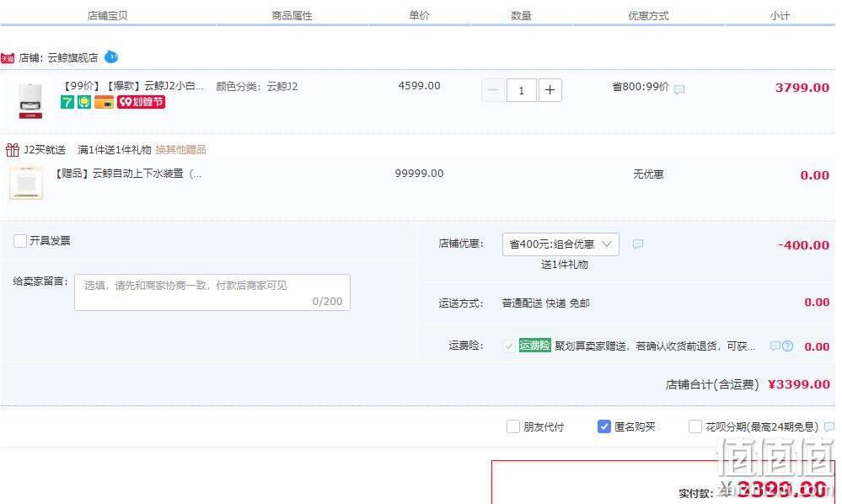This screenshot has width=842, height=504.
Task: Expand the 省400元:组合优惠 dropdown
Action: [x=560, y=244]
